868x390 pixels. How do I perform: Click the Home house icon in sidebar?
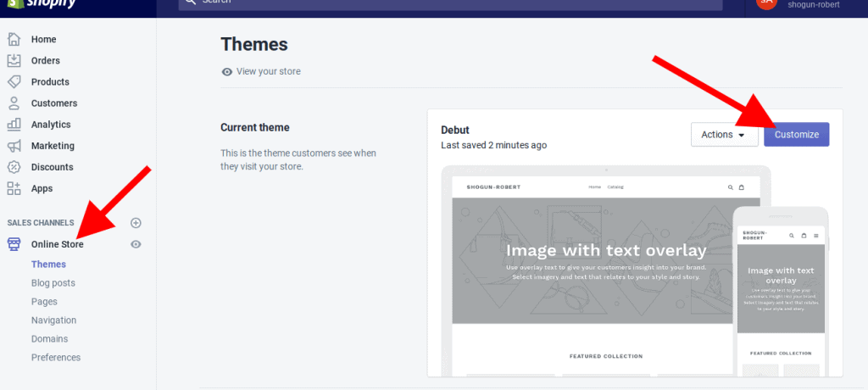tap(14, 39)
